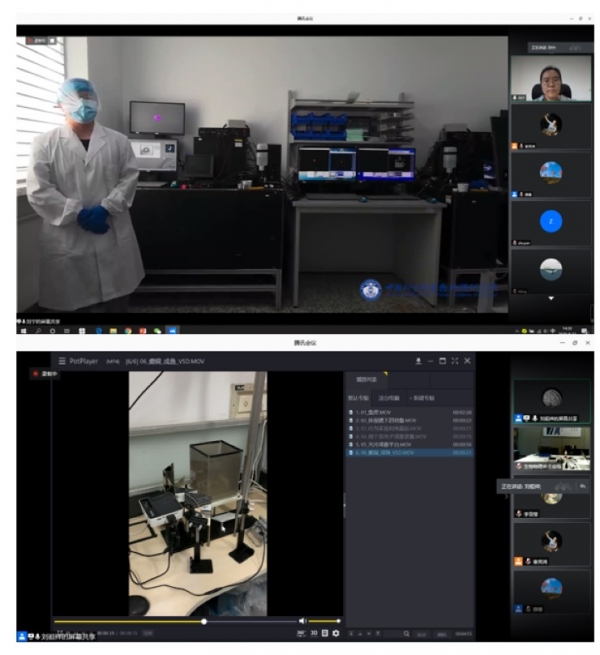
Task: Toggle the playlist panel icon
Action: (325, 633)
